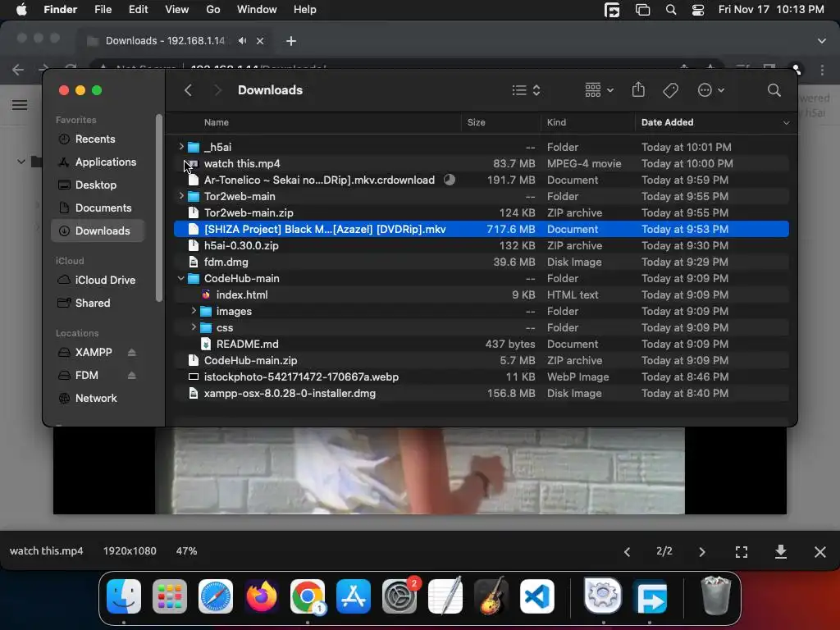This screenshot has height=630, width=840.
Task: Toggle Date Added sort direction chevron
Action: coord(786,123)
